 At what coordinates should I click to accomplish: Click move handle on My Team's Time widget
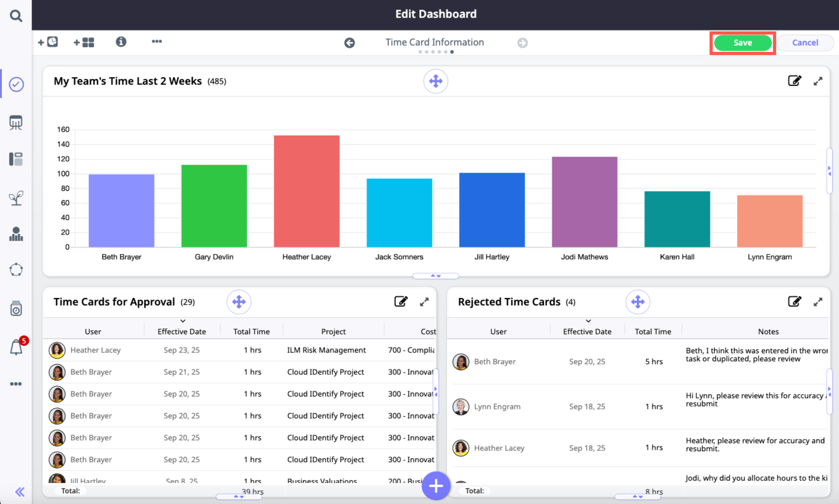(x=435, y=81)
